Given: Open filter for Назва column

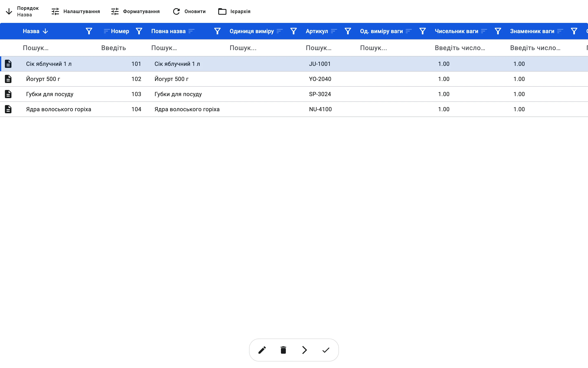Looking at the screenshot, I should click(x=89, y=31).
